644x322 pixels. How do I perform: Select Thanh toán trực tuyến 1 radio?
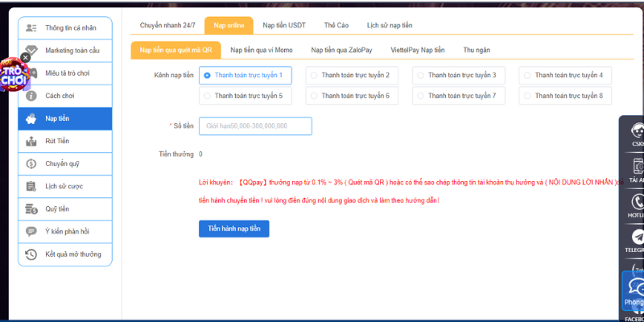point(208,76)
